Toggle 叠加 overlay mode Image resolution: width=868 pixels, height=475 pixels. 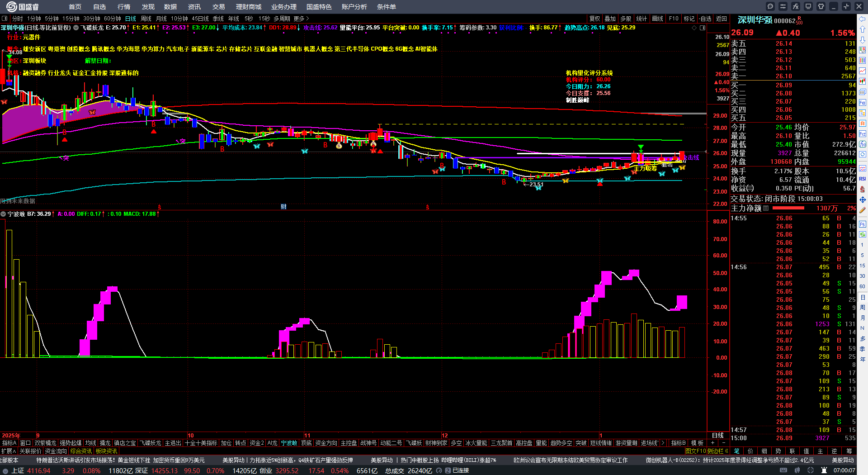click(x=610, y=19)
